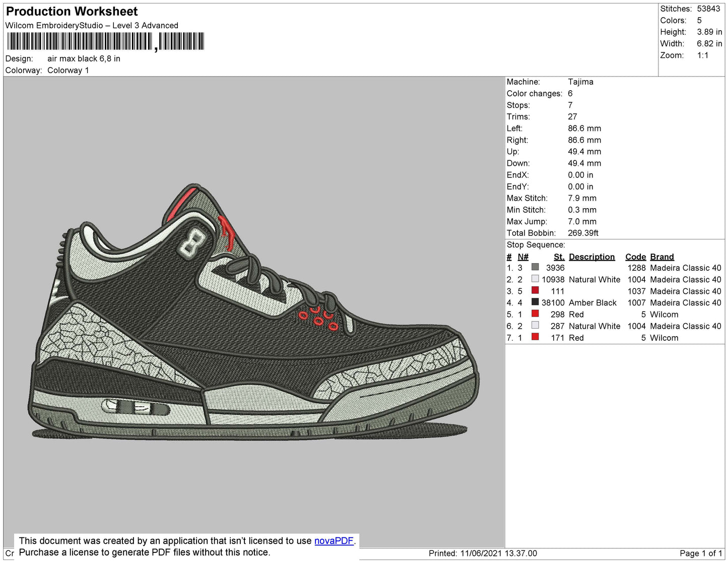Select the Amber Black color swatch
The image size is (728, 563).
(x=535, y=302)
